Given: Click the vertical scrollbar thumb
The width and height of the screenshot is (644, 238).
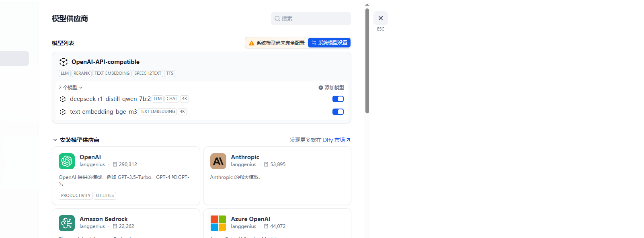Looking at the screenshot, I should click(367, 61).
